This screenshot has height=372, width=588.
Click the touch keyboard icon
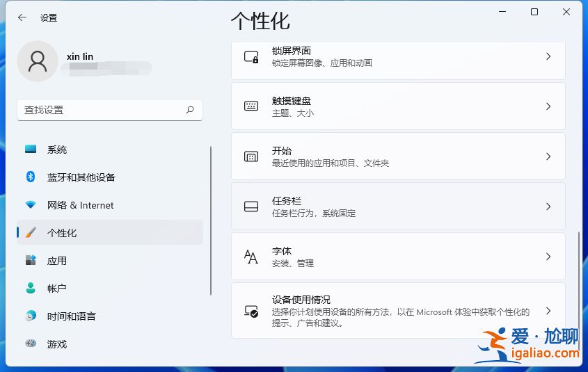pos(251,106)
